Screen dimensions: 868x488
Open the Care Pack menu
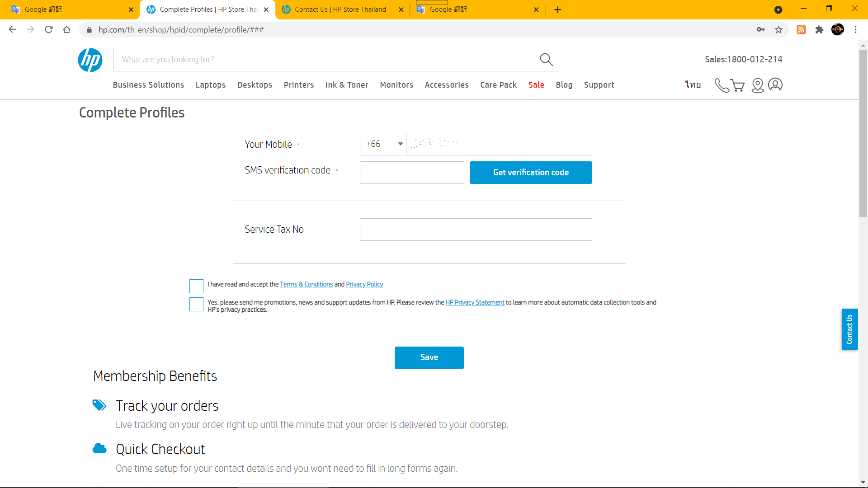[498, 85]
